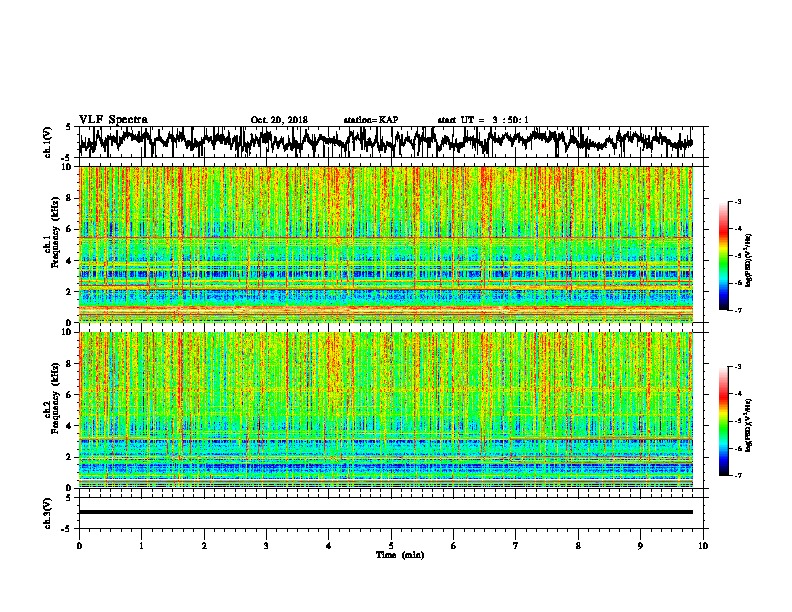Click the "ch.1(V)" waveform axis label

point(47,142)
